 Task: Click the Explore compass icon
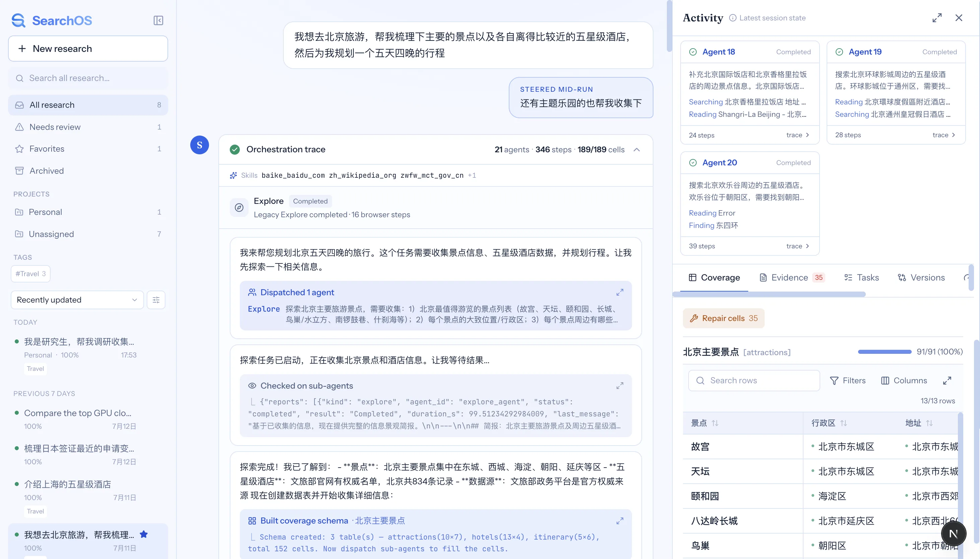pos(239,208)
